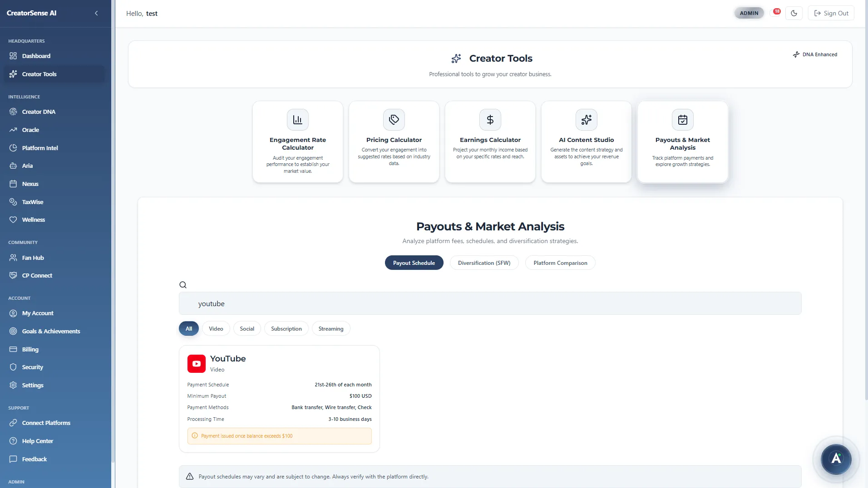Click the notifications badge showing 18
The width and height of the screenshot is (868, 488).
[x=777, y=10]
